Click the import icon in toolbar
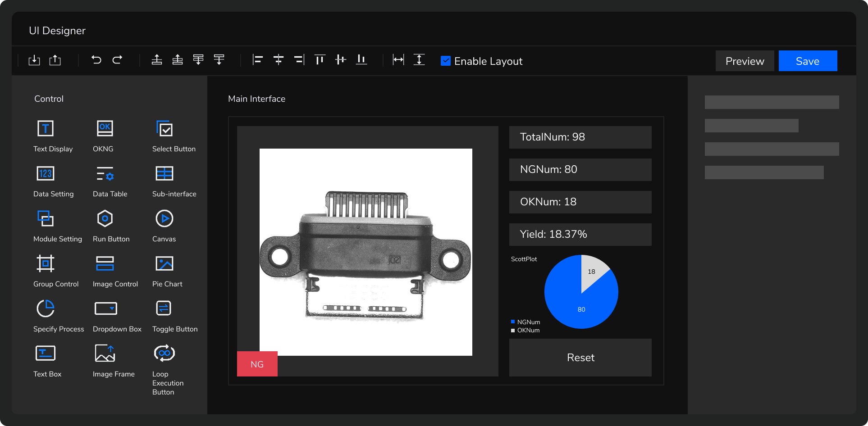 click(x=34, y=60)
